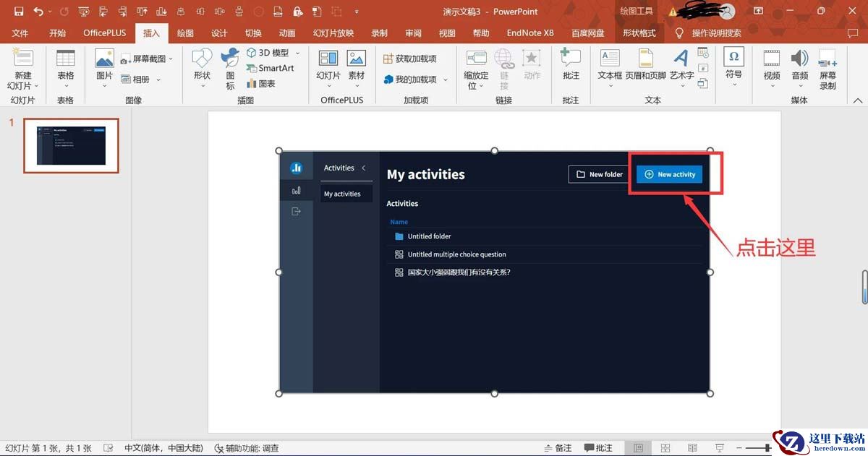Insert date and time icon
Viewport: 868px width, 456px height.
pyautogui.click(x=703, y=53)
